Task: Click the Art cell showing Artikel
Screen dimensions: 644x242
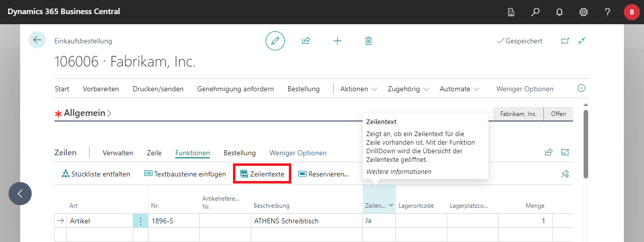Action: click(100, 221)
